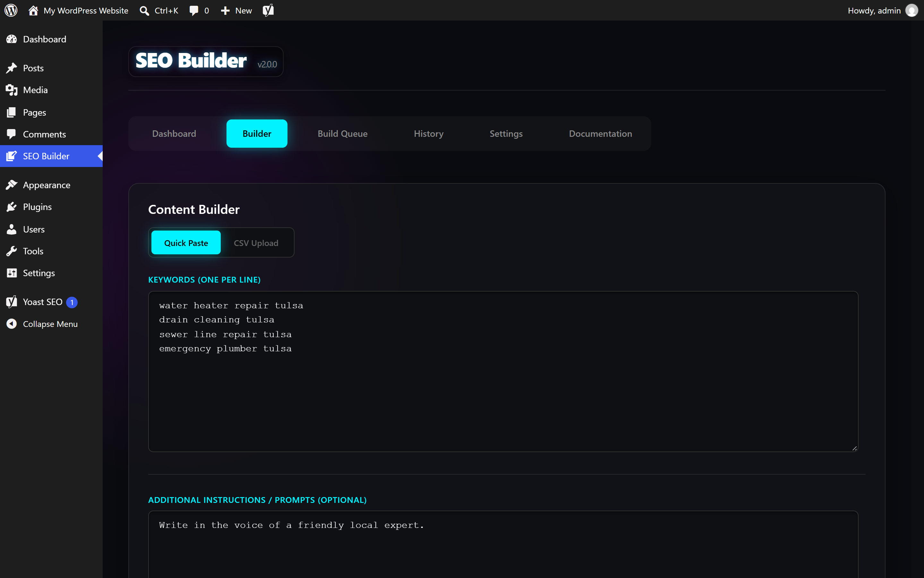Open the Yoast icon in the admin bar
The width and height of the screenshot is (924, 578).
[x=268, y=10]
